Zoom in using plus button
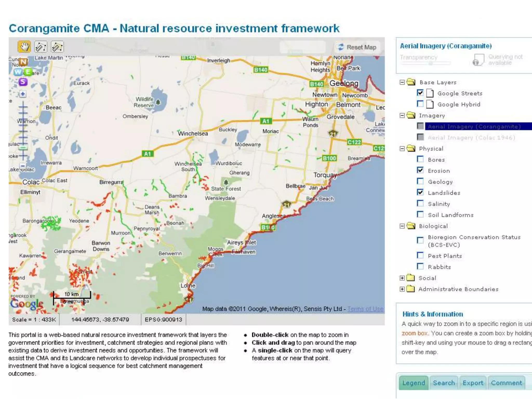Screen dimensions: 532x399 point(23,94)
